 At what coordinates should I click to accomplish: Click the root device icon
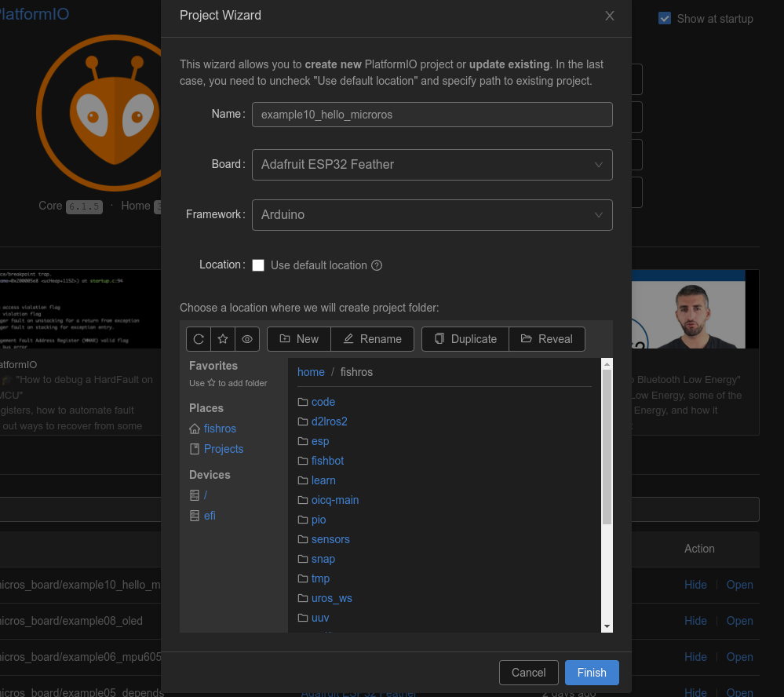[x=195, y=495]
